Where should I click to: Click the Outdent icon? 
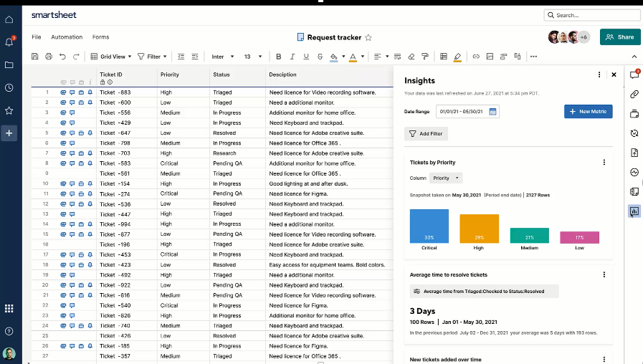click(x=181, y=57)
